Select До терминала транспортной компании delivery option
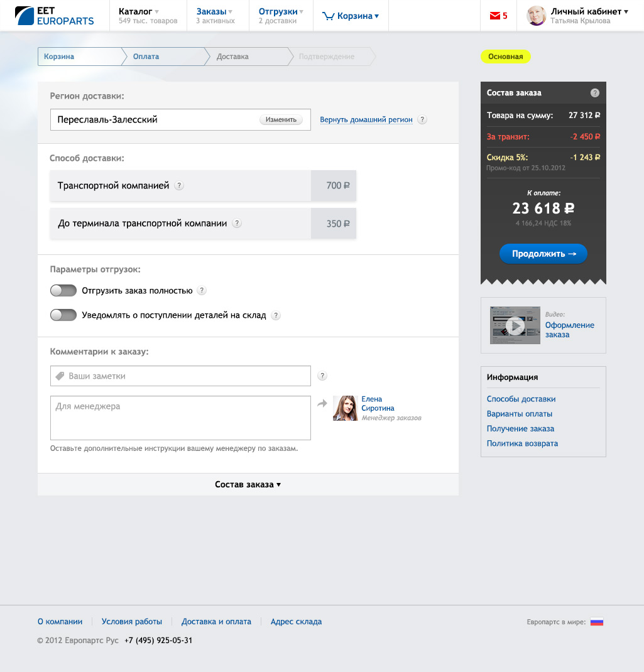The width and height of the screenshot is (644, 672). (x=203, y=224)
